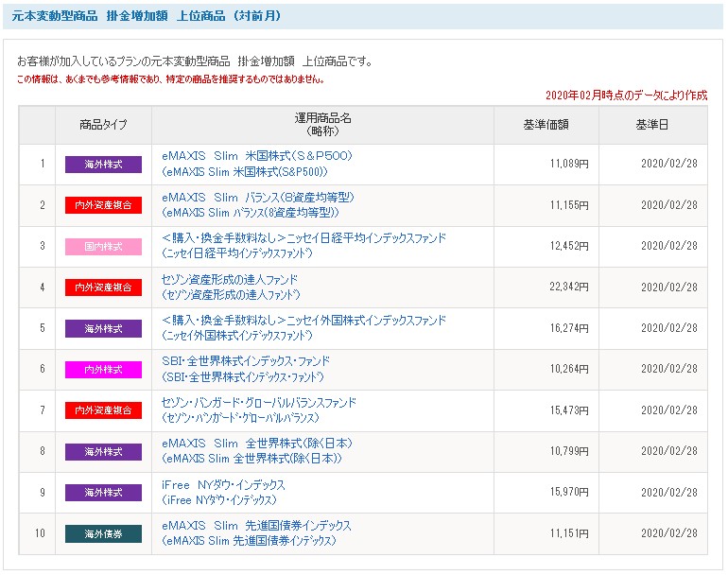Click 内外資産複合 badge in row 4
Screen dimensions: 728x575
(103, 287)
